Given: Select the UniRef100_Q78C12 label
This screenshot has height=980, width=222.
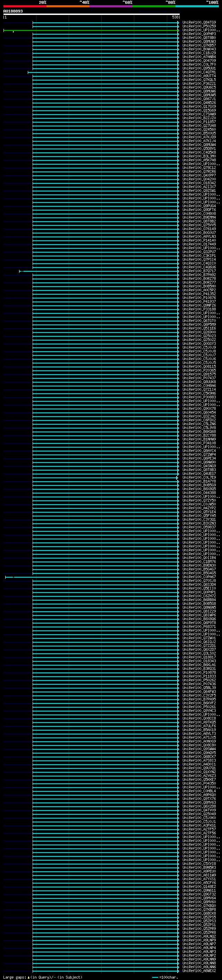Looking at the screenshot, I should click(199, 168).
